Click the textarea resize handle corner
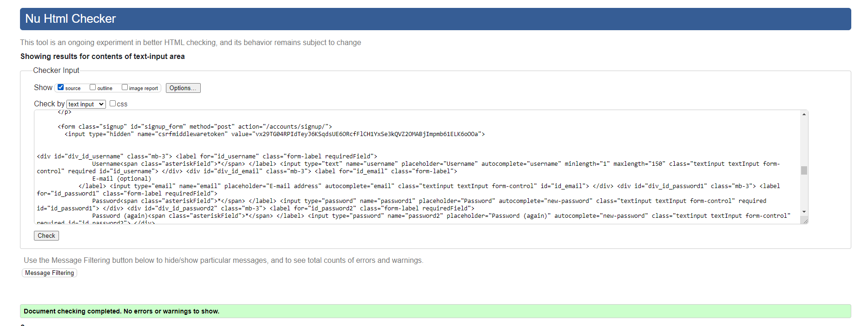The width and height of the screenshot is (868, 326). [x=805, y=221]
